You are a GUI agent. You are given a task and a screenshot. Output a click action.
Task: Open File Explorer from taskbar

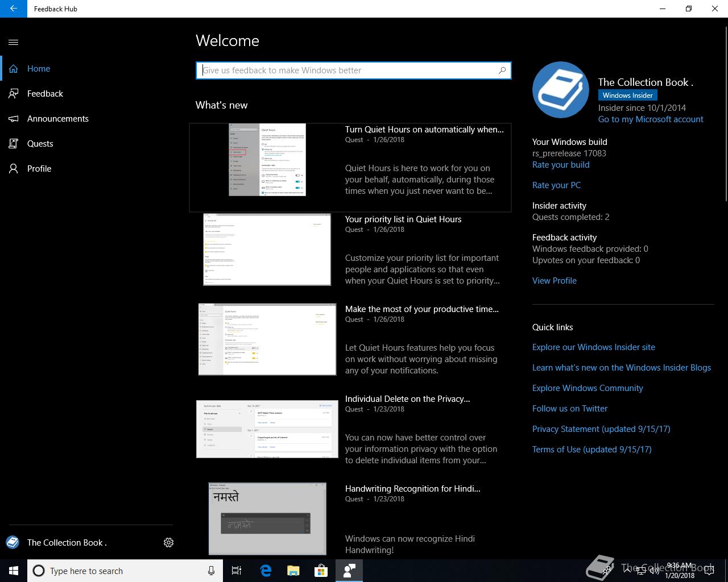pos(293,571)
